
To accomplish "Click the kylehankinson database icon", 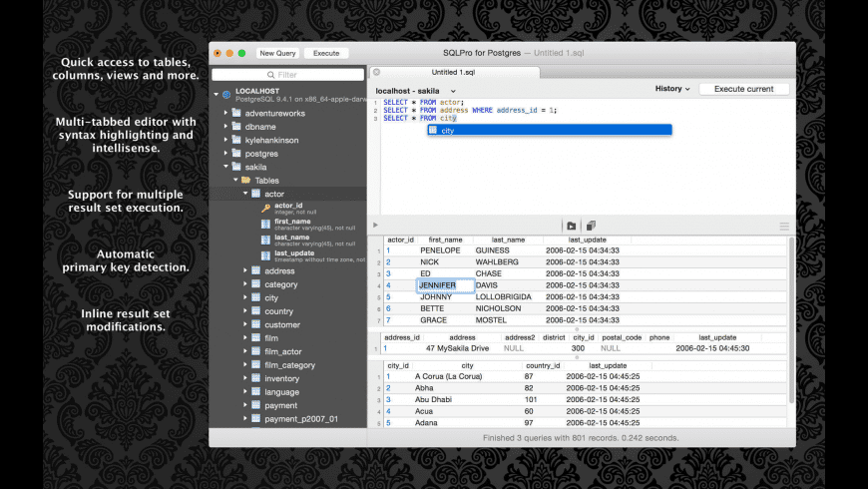I will coord(236,140).
